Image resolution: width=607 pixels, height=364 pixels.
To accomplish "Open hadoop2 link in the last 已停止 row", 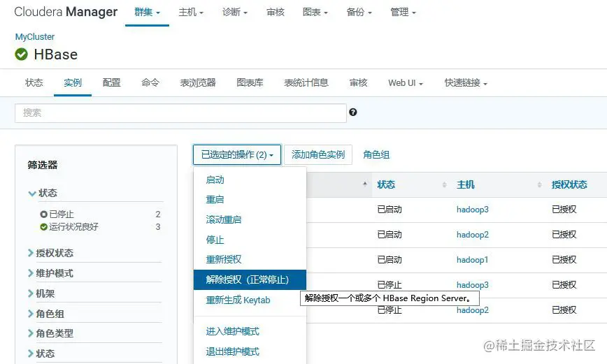I will (472, 310).
